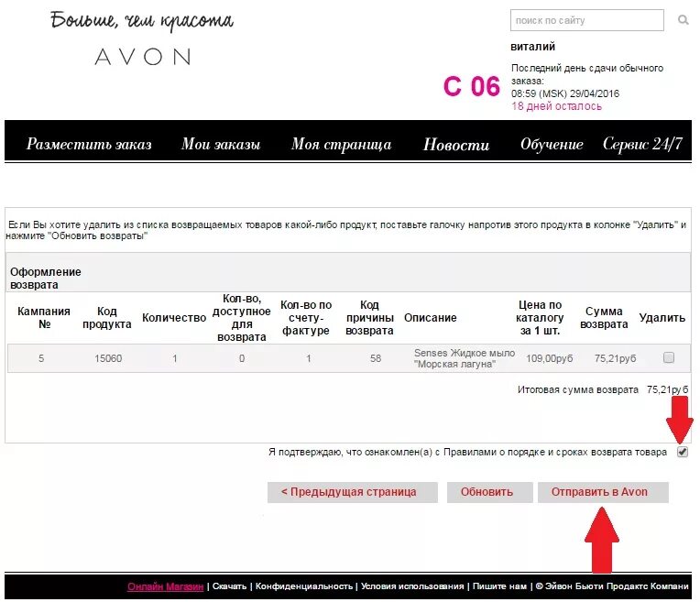700x602 pixels.
Task: Click the Оформление возврата heading
Action: click(46, 278)
